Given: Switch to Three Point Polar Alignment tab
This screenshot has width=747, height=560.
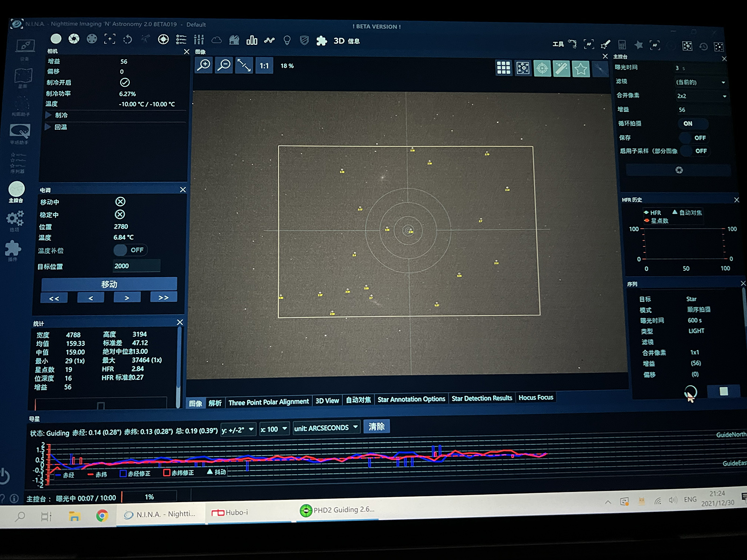Looking at the screenshot, I should [x=268, y=402].
